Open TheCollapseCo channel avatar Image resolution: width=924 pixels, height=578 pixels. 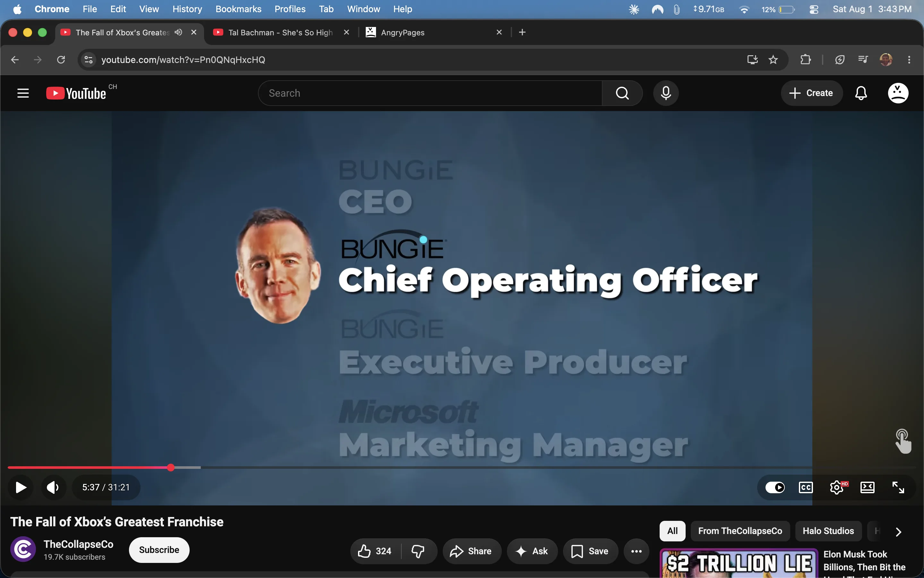click(23, 549)
